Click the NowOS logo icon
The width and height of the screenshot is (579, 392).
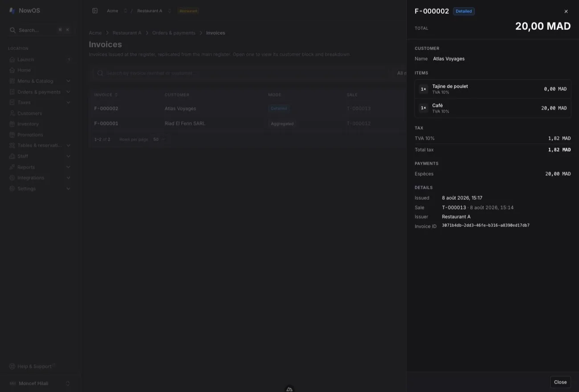coord(12,11)
